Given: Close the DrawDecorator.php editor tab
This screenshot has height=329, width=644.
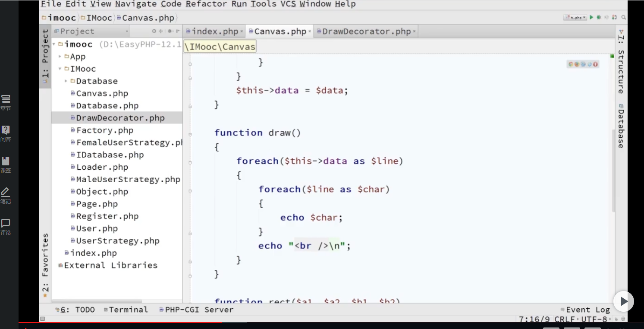Looking at the screenshot, I should tap(414, 32).
